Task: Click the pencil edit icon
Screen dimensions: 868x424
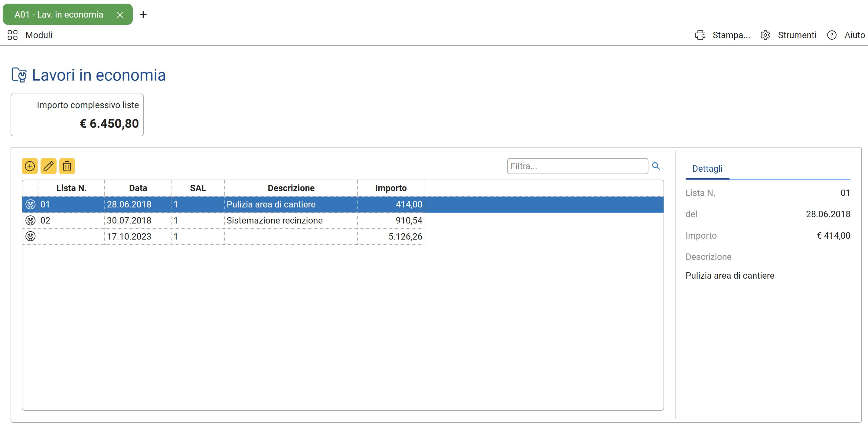Action: [48, 166]
